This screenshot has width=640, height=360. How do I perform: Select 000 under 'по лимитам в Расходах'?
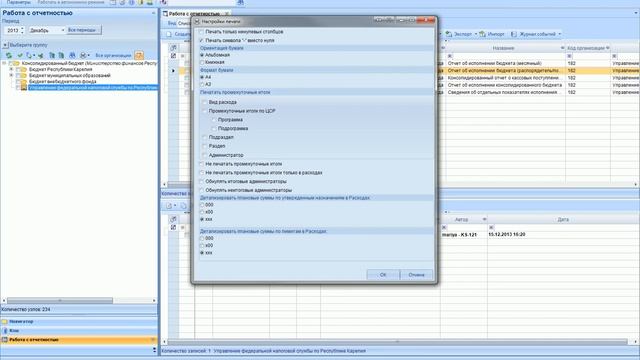(x=202, y=238)
